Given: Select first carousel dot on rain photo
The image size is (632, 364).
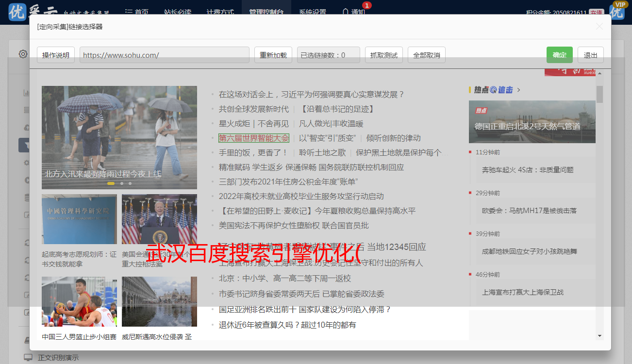Looking at the screenshot, I should (x=111, y=183).
